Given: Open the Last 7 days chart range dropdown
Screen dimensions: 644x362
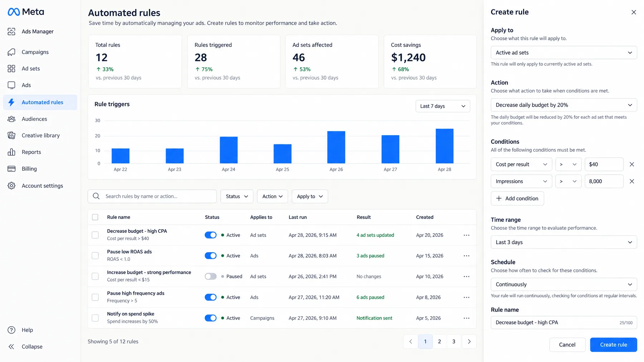Looking at the screenshot, I should (443, 106).
